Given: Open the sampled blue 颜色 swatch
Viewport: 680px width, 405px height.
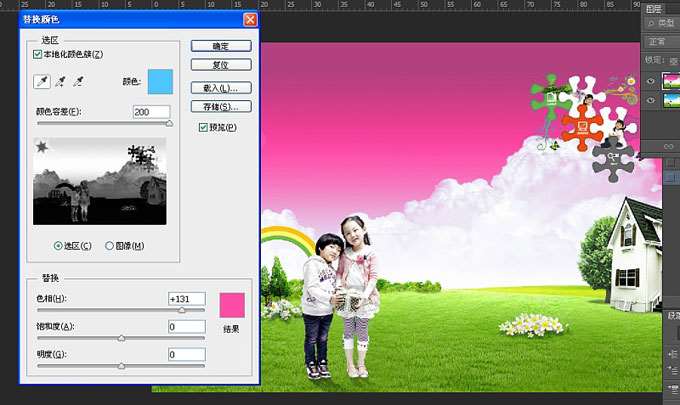Looking at the screenshot, I should [160, 82].
